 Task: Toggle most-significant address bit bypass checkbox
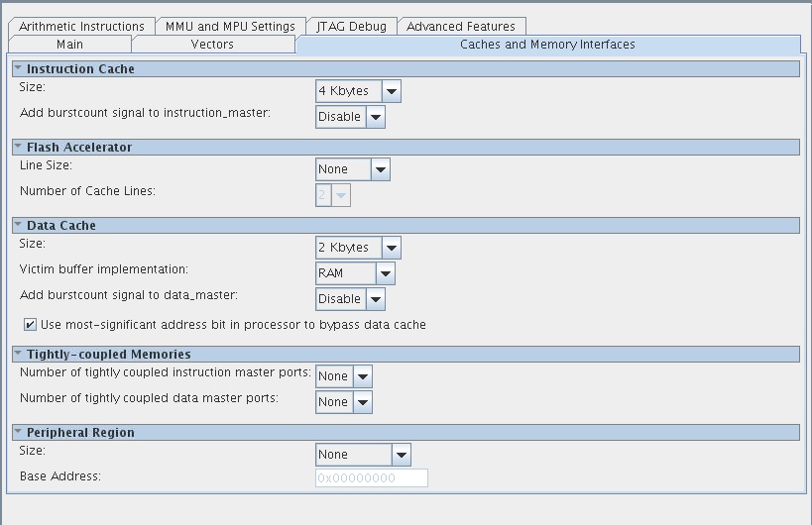(30, 325)
